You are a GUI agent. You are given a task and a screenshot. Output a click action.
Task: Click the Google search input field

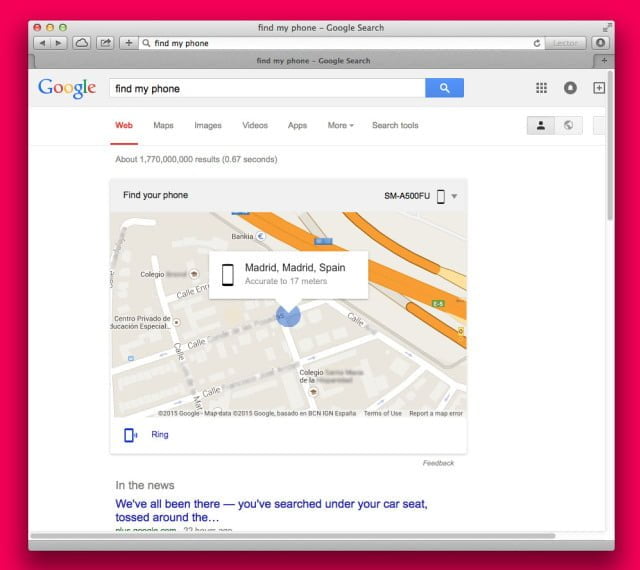pos(267,88)
